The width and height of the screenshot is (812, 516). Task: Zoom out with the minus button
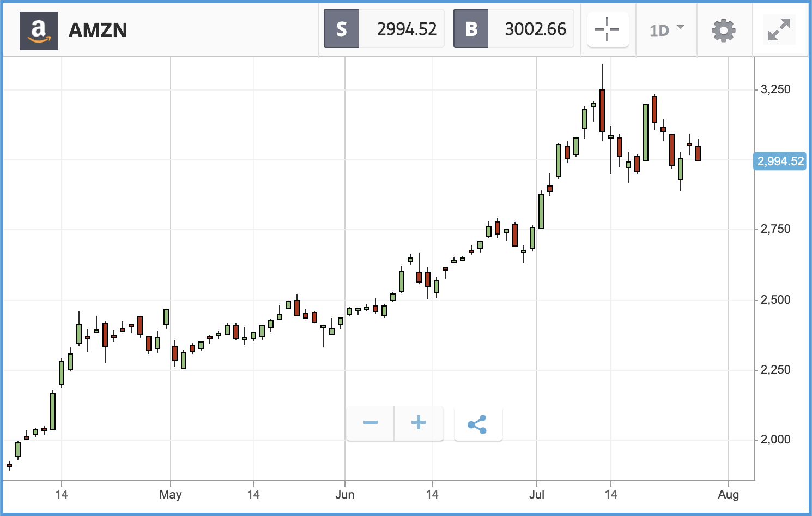pos(371,423)
